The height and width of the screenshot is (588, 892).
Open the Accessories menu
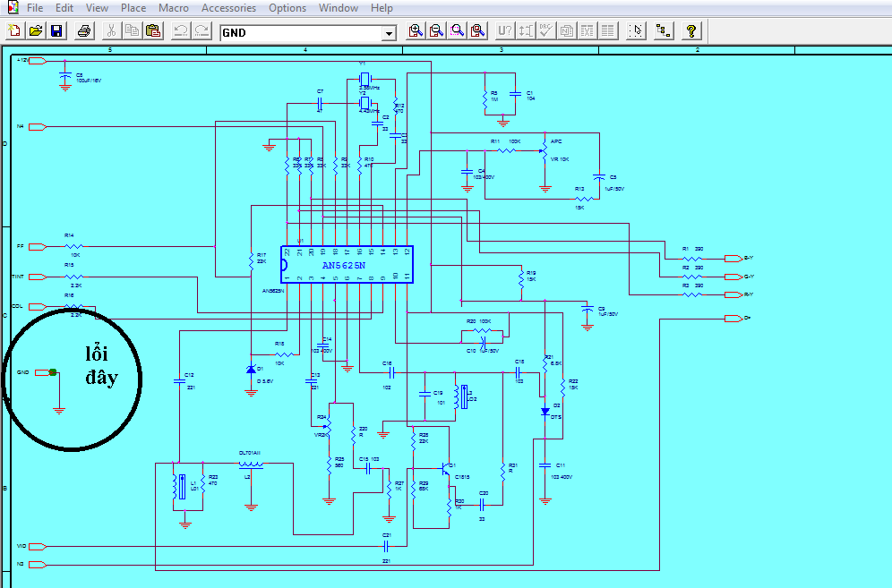[228, 8]
